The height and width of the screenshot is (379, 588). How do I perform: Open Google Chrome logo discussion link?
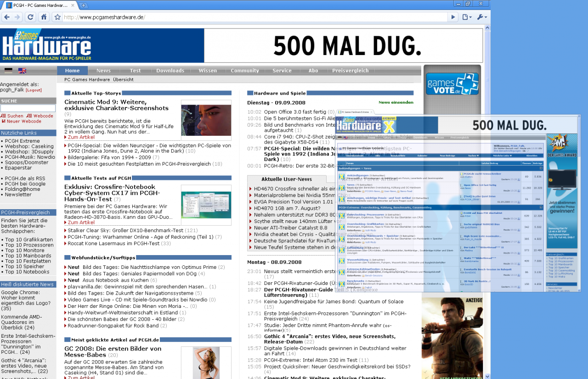click(26, 300)
